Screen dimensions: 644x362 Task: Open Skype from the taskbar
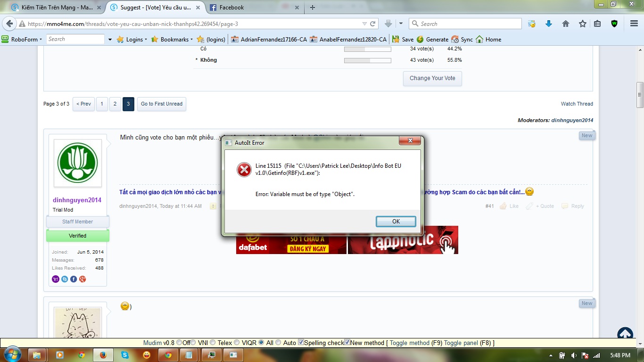(125, 355)
